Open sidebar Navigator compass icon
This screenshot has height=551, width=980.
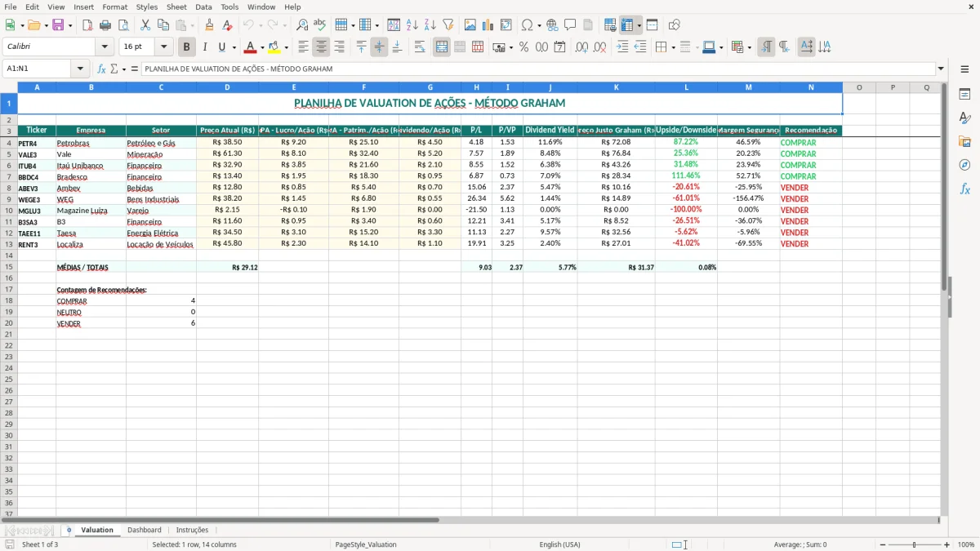coord(964,165)
